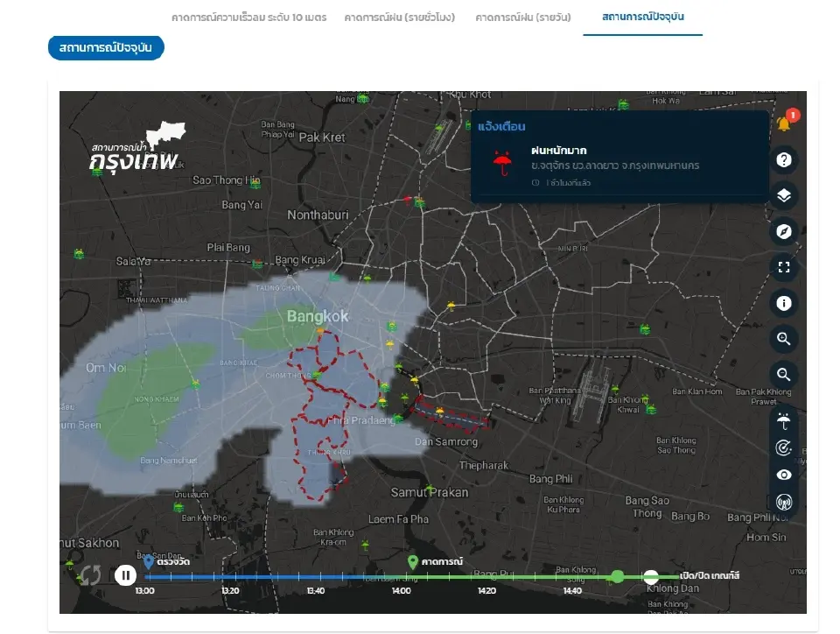840x634 pixels.
Task: Click the compass navigation button
Action: (784, 231)
